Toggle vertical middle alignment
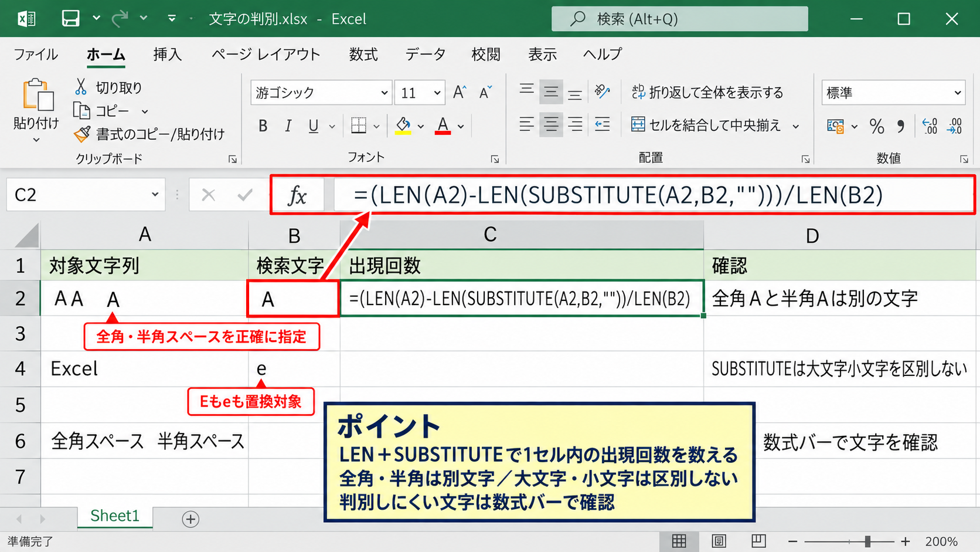980x552 pixels. (x=550, y=91)
